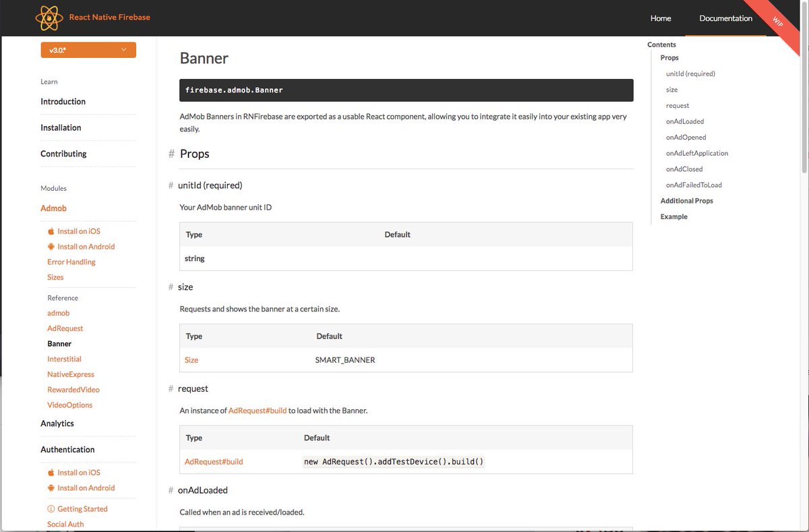Click the hash anchor beside Props heading
Screen dimensions: 809x532
pyautogui.click(x=171, y=154)
